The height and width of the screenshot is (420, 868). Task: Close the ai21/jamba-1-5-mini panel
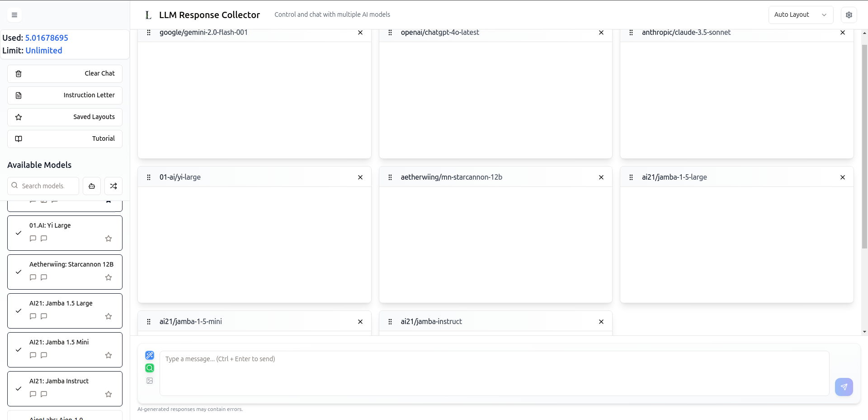click(360, 322)
